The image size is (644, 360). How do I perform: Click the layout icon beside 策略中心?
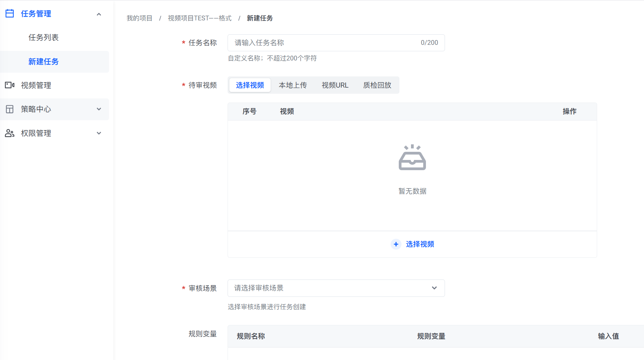[10, 109]
